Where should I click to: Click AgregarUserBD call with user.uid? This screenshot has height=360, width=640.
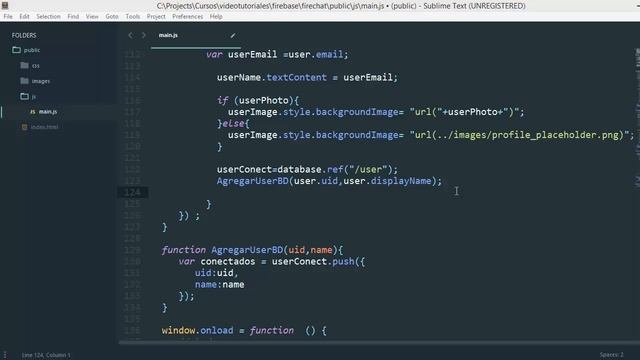[x=329, y=181]
